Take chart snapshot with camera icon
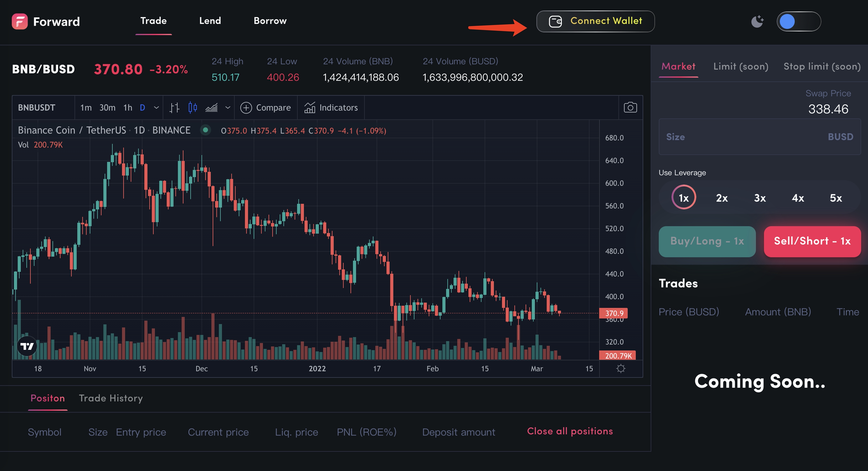 [x=630, y=107]
